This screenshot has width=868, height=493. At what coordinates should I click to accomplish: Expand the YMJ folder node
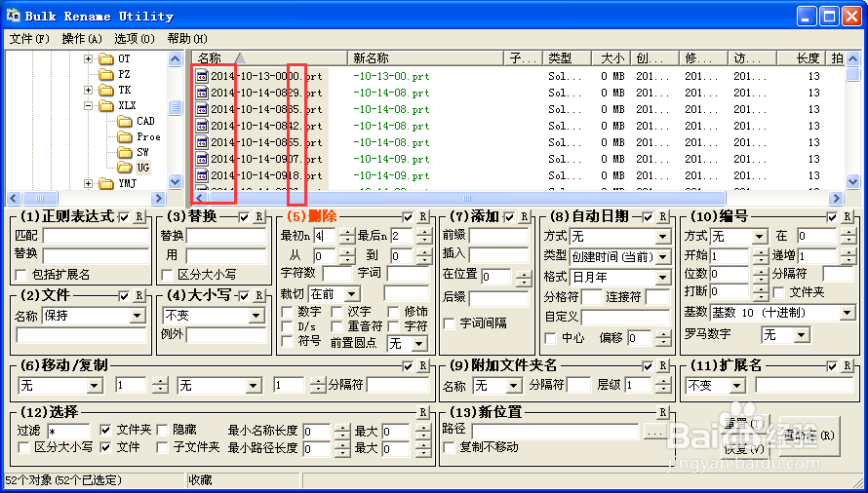click(x=89, y=184)
